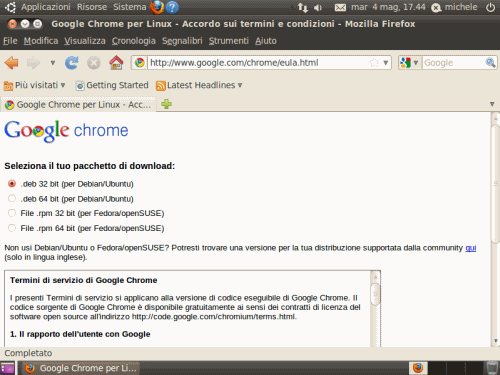Select the Google Chrome per Linux tab
This screenshot has width=500, height=375.
click(x=79, y=105)
